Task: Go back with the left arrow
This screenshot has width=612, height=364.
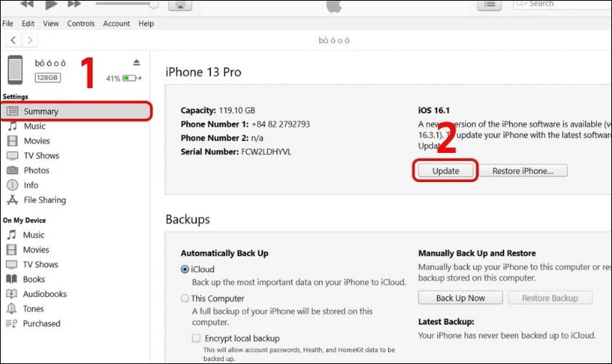Action: click(x=14, y=40)
